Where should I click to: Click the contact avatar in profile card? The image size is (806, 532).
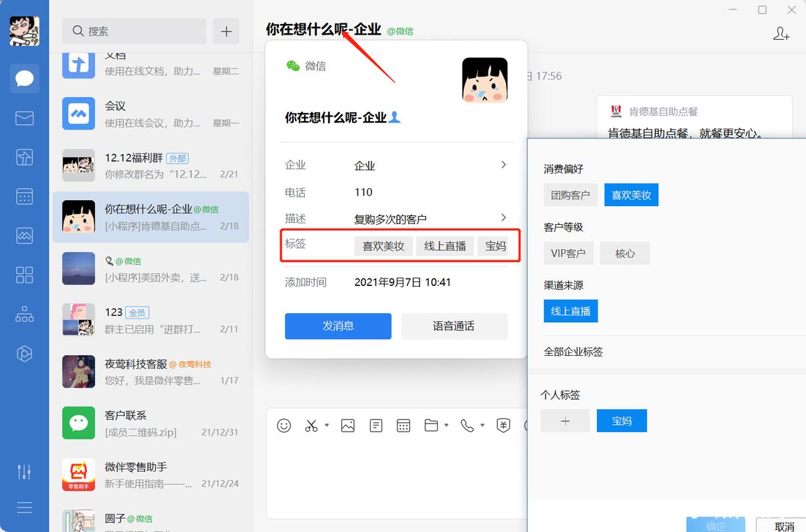pyautogui.click(x=485, y=80)
